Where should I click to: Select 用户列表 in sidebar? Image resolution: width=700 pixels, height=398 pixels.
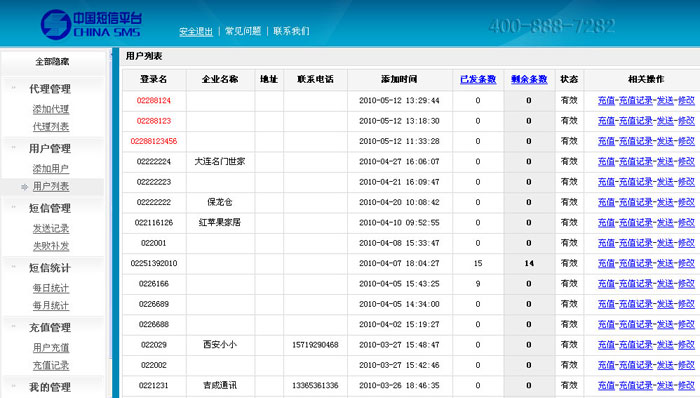pyautogui.click(x=51, y=187)
